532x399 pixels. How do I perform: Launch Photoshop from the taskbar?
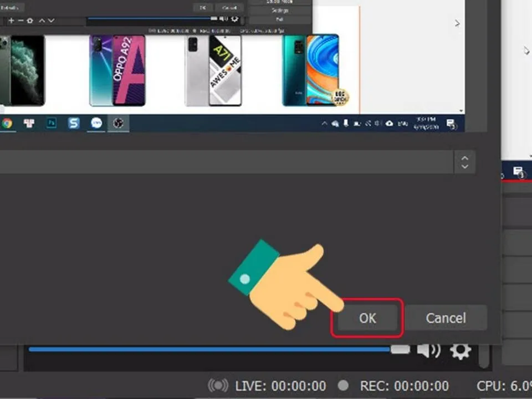click(51, 123)
